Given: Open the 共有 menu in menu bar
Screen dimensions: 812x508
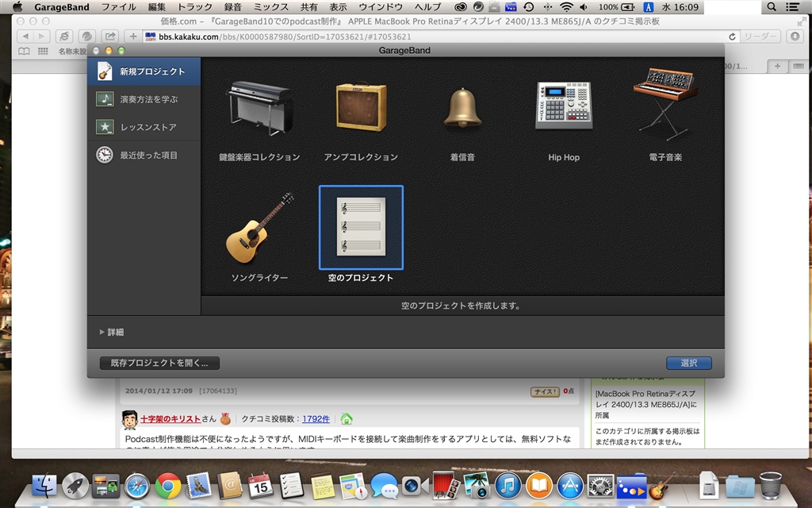Looking at the screenshot, I should point(308,6).
